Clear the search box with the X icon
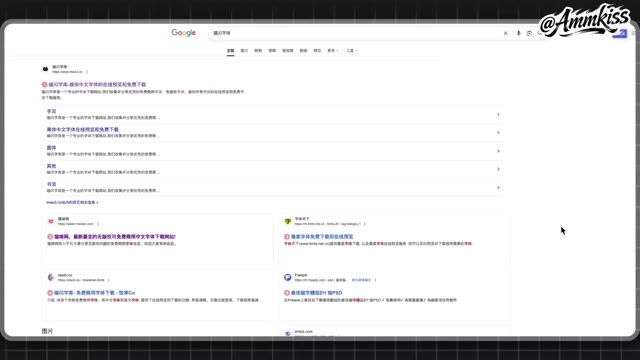Image resolution: width=640 pixels, height=360 pixels. (x=505, y=33)
